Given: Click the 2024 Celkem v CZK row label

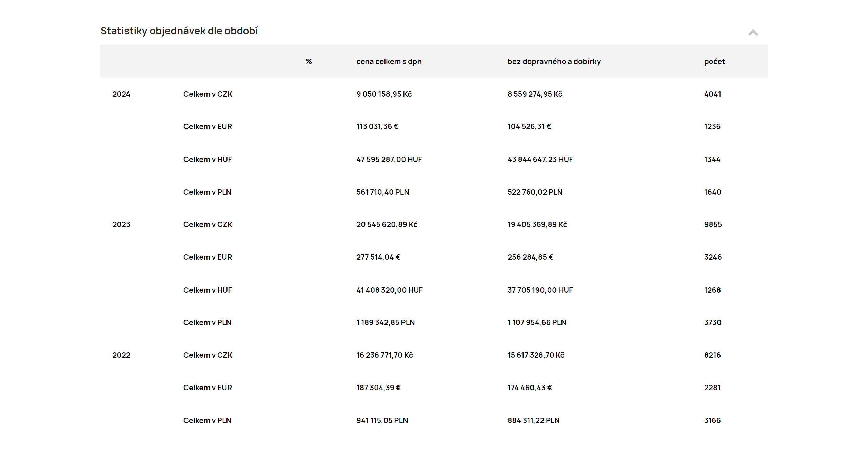Looking at the screenshot, I should [208, 94].
